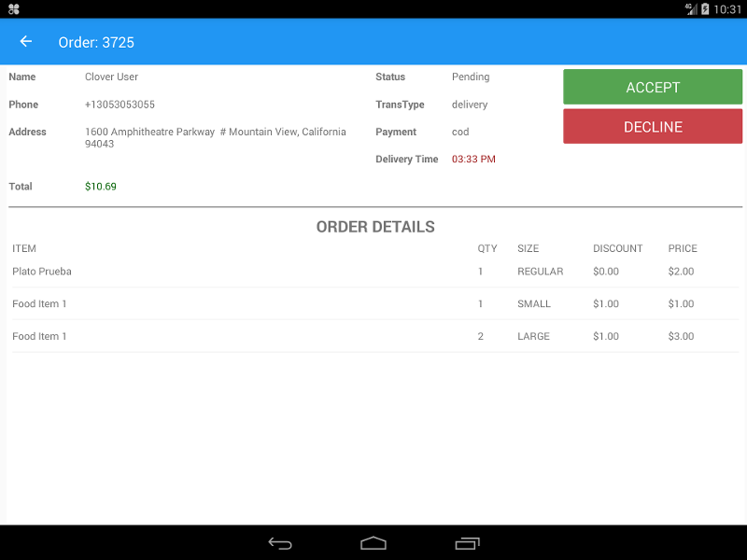747x560 pixels.
Task: Tap the Order: 3725 title
Action: point(96,42)
